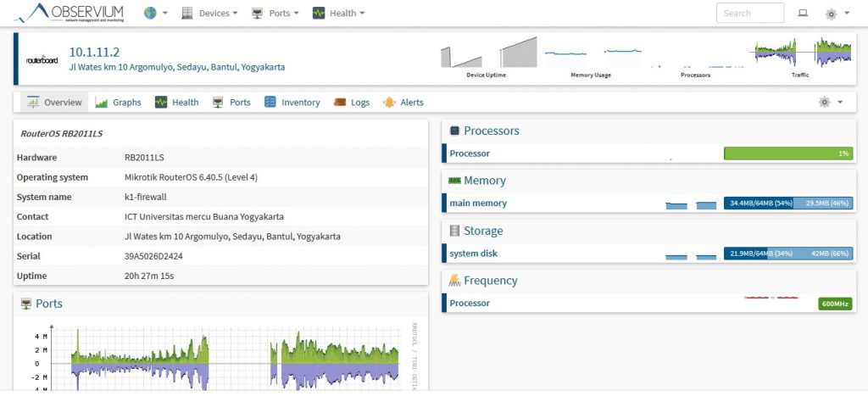Click the main memory link
The height and width of the screenshot is (396, 868).
coord(478,204)
